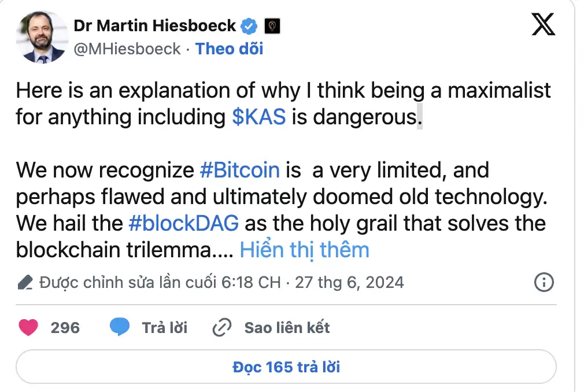The image size is (584, 392).
Task: Follow via the Theo dõi link
Action: [229, 49]
